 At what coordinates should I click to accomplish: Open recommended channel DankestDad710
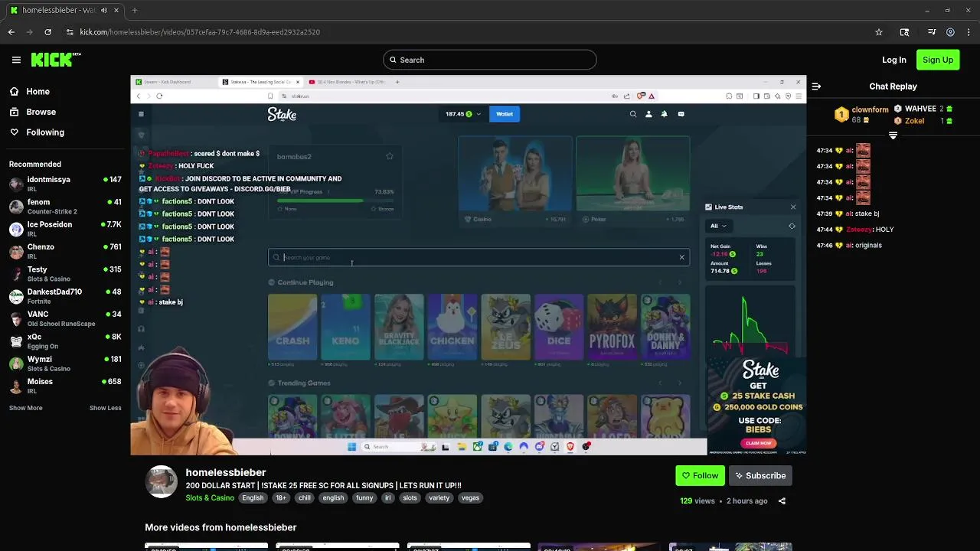coord(65,296)
